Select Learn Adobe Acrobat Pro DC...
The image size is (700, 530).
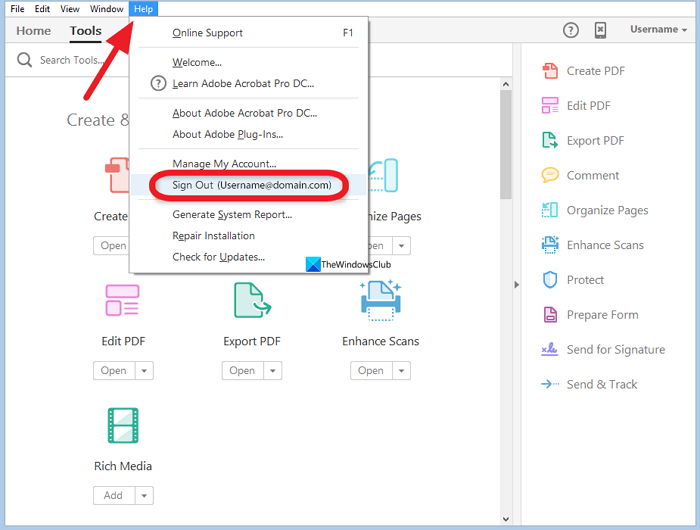click(249, 83)
